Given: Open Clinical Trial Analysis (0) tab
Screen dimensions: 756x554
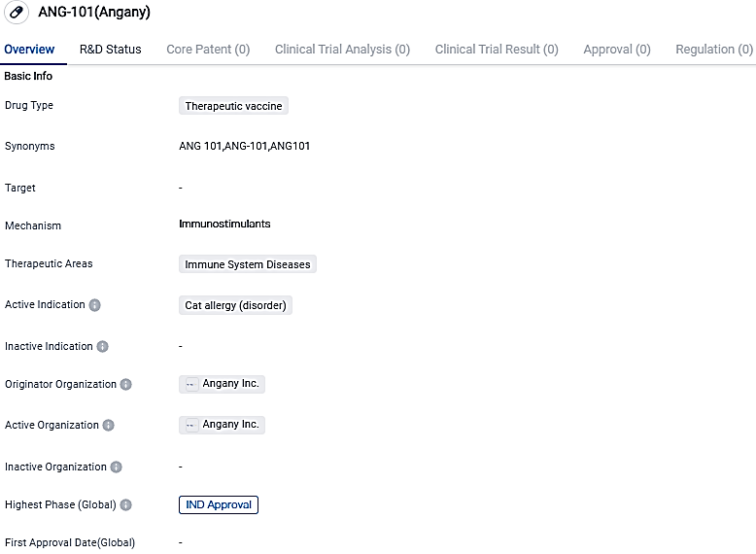Looking at the screenshot, I should click(342, 49).
